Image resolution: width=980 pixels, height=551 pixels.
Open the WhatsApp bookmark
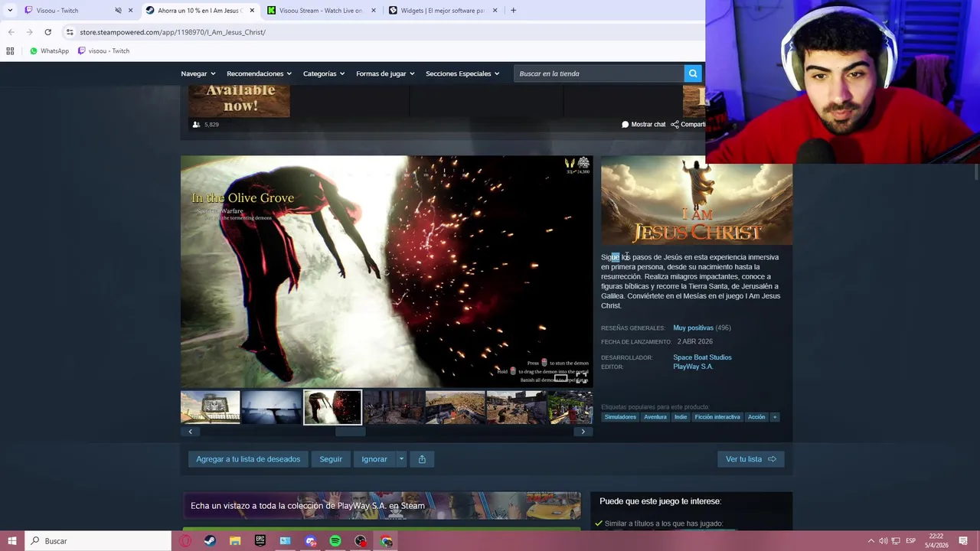click(49, 51)
